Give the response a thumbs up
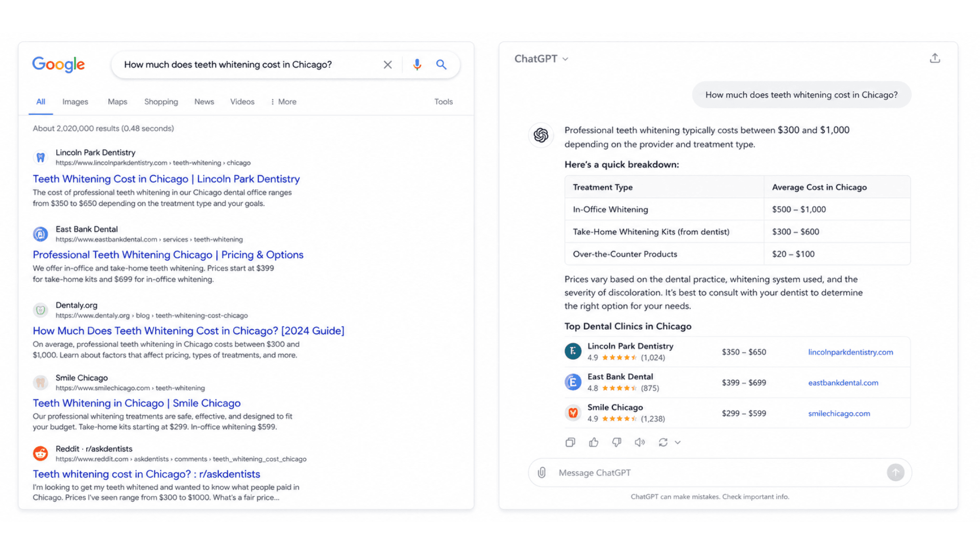Image resolution: width=980 pixels, height=551 pixels. coord(594,442)
